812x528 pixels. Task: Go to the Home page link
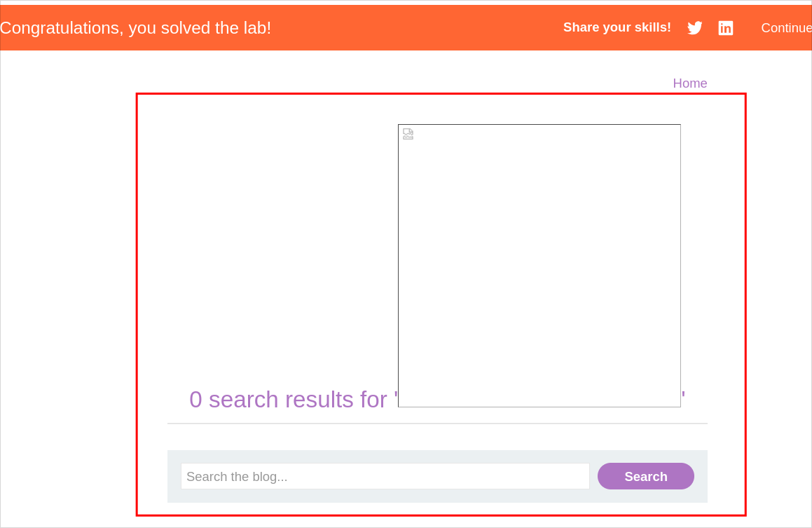point(689,83)
